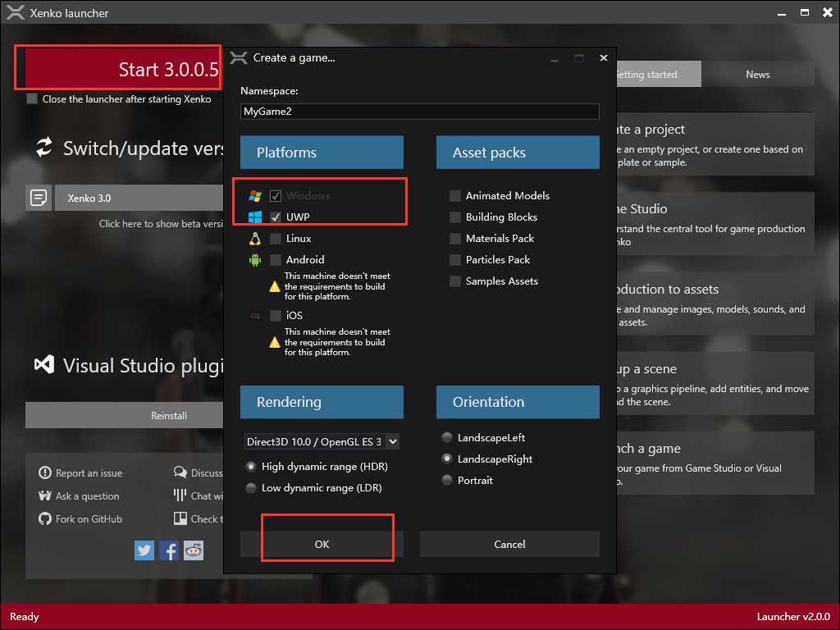
Task: Click the Windows platform logo icon
Action: 255,195
